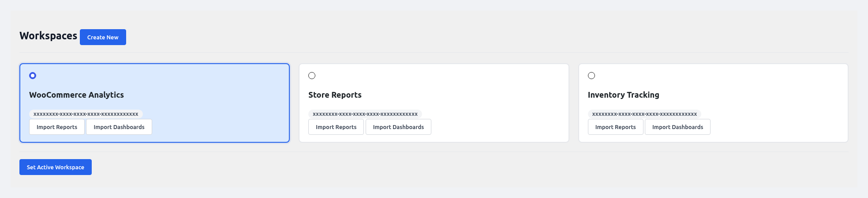Viewport: 868px width, 198px height.
Task: Import Dashboards for WooCommerce Analytics
Action: point(119,127)
